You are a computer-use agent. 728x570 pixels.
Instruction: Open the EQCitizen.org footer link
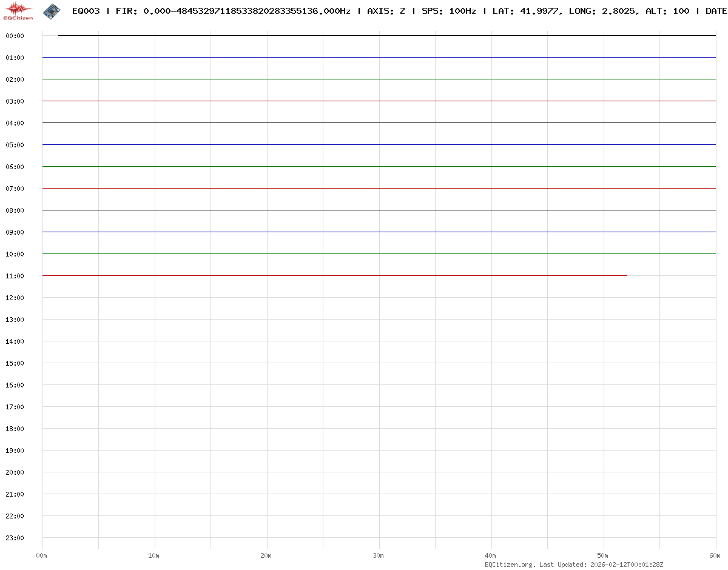click(x=510, y=565)
